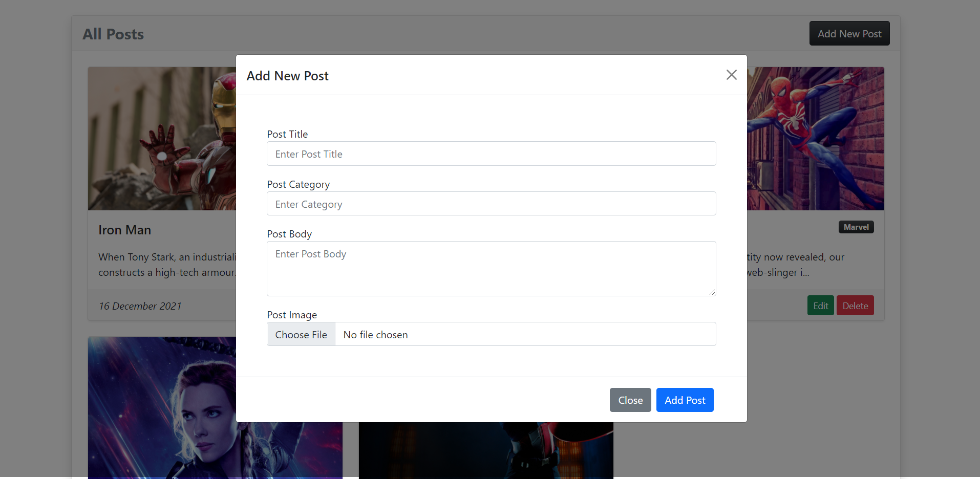Click the Add Post submit button
This screenshot has height=479, width=980.
click(x=685, y=400)
